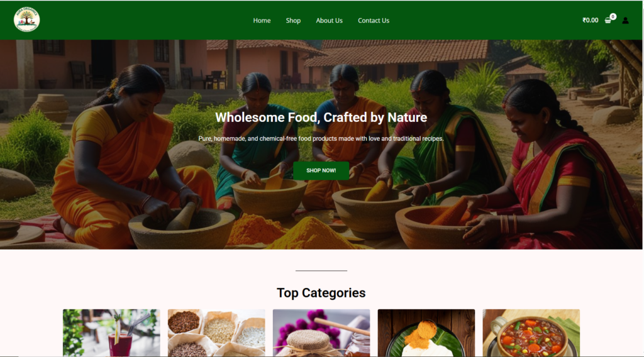Open the Contact Us page
This screenshot has height=357, width=644.
click(374, 21)
